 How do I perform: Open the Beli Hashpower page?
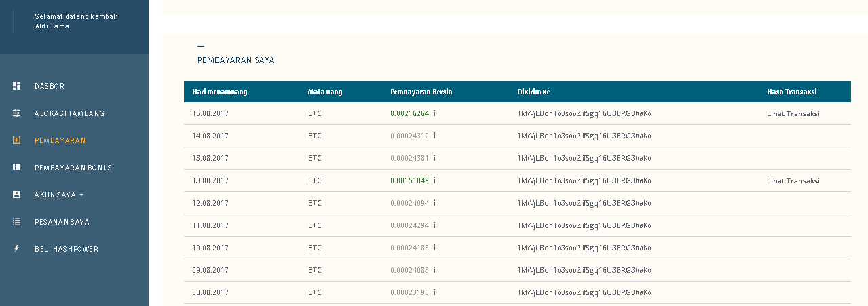coord(67,249)
